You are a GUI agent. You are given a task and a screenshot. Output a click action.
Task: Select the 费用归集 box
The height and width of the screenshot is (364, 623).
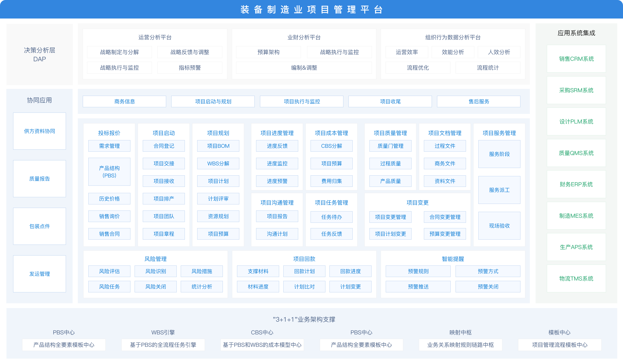click(332, 181)
